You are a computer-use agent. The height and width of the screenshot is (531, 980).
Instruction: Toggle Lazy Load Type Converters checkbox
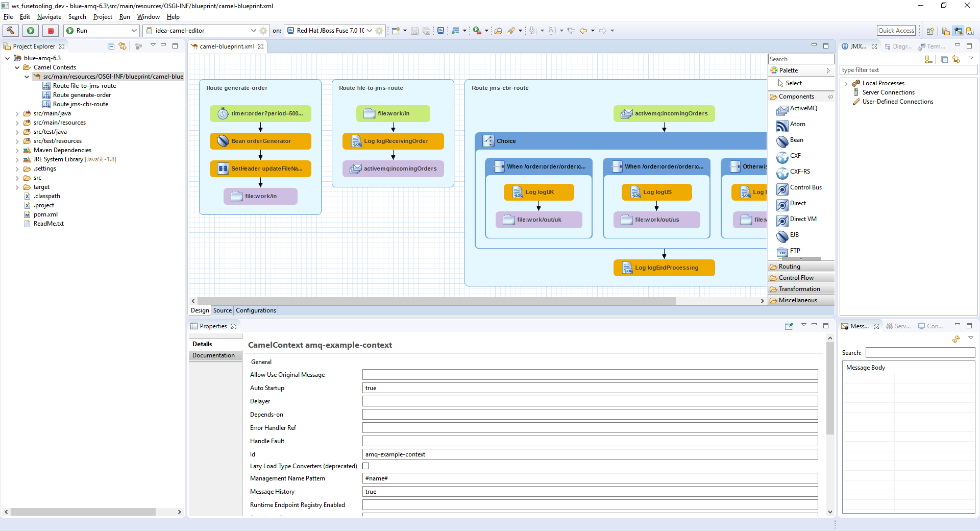click(x=365, y=466)
